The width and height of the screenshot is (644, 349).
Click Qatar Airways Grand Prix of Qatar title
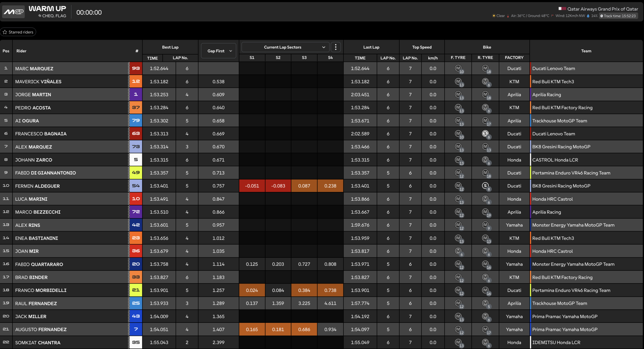[x=602, y=9]
